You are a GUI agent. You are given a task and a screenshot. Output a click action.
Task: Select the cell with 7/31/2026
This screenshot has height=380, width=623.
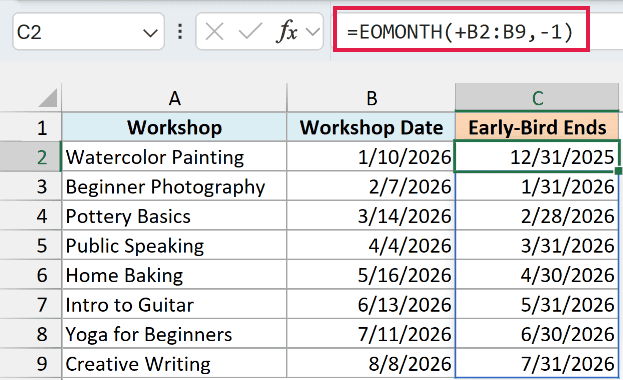tap(537, 363)
